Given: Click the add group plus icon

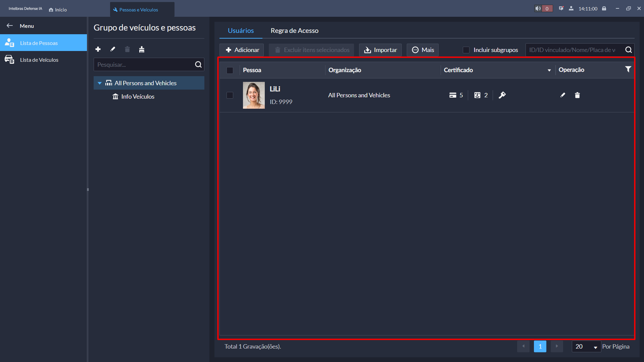Looking at the screenshot, I should pos(98,49).
